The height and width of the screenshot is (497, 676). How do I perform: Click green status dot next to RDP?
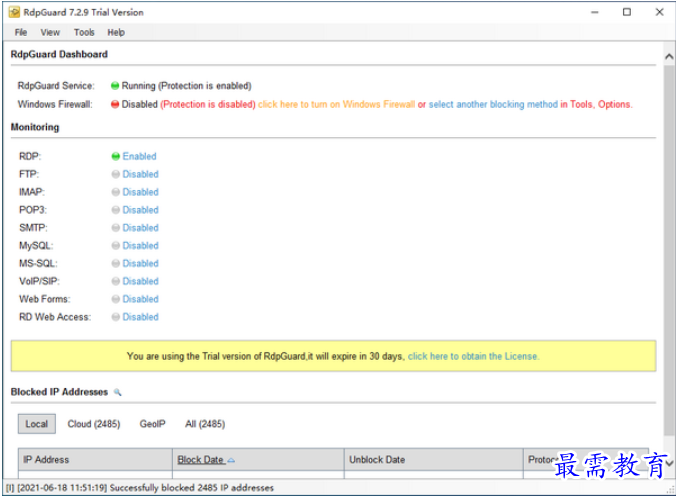[x=116, y=156]
